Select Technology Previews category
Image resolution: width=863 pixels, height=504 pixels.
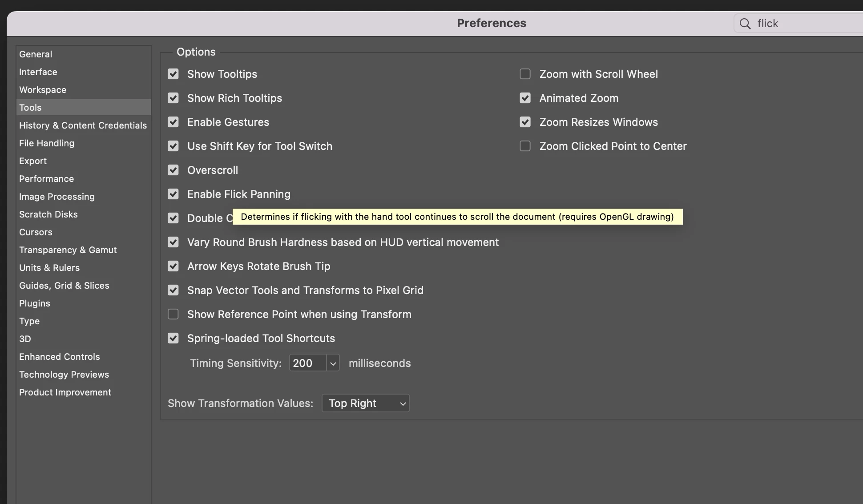click(x=64, y=375)
